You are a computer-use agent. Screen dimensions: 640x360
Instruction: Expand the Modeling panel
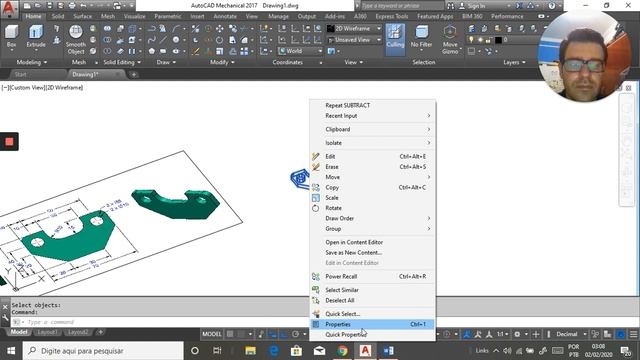coord(31,62)
